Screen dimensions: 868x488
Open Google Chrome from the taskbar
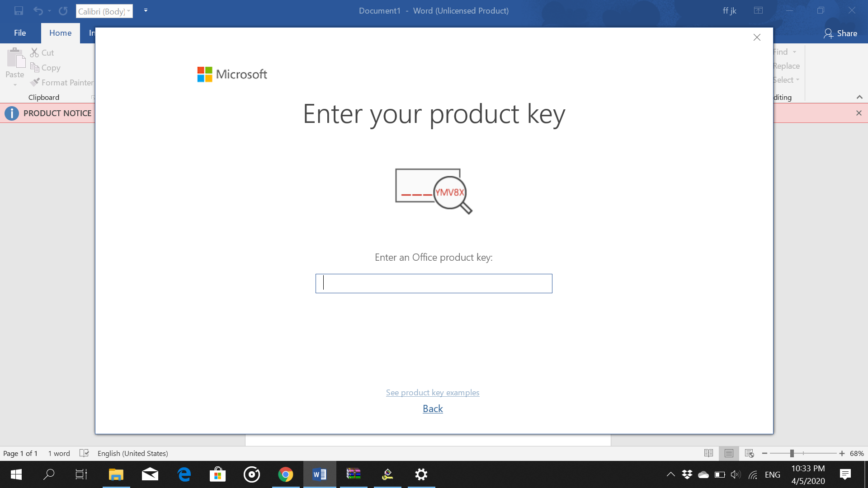286,474
